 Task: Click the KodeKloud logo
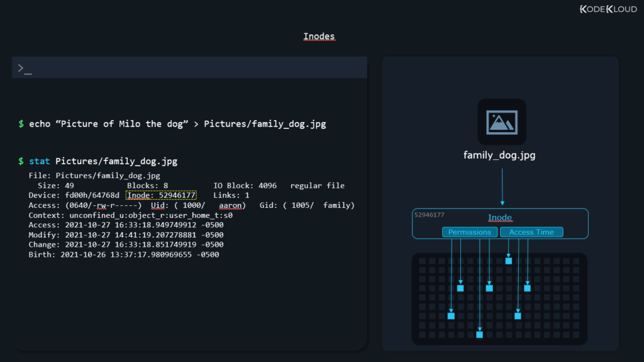[x=608, y=9]
